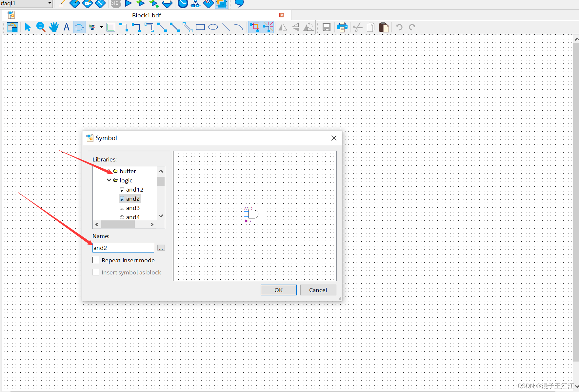Click the canvas scroll up arrow

tap(576, 39)
